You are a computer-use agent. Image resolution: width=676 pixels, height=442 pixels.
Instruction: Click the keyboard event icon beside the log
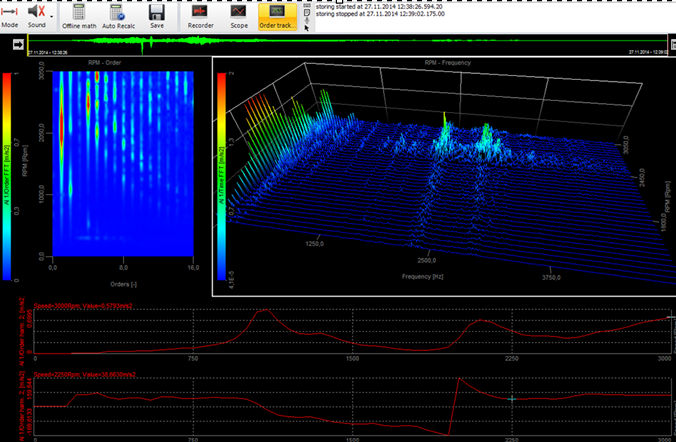point(307,6)
